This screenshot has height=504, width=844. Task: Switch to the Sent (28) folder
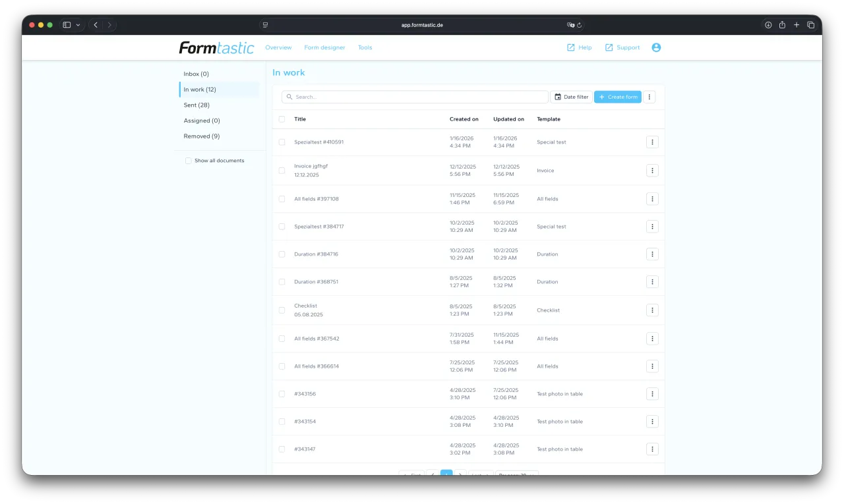(x=196, y=105)
